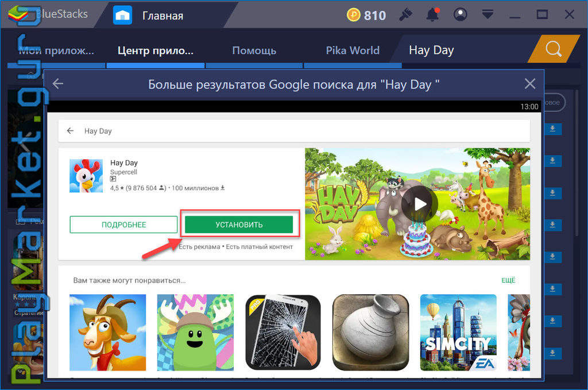
Task: Open the Помощь tab
Action: [x=254, y=50]
